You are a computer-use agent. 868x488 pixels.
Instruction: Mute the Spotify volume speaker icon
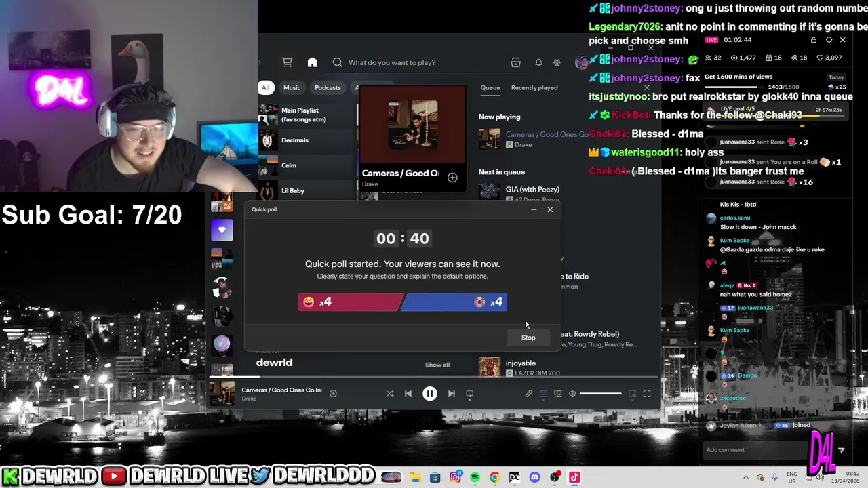pos(572,393)
